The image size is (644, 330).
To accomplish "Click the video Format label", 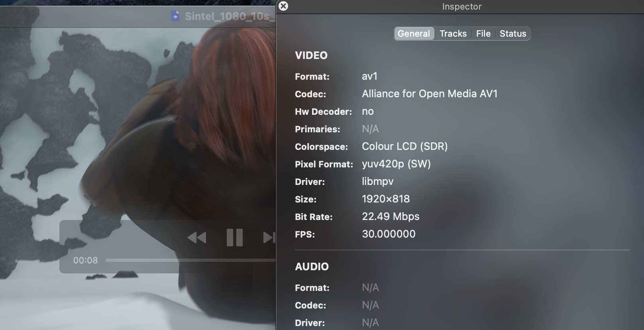I will (312, 77).
